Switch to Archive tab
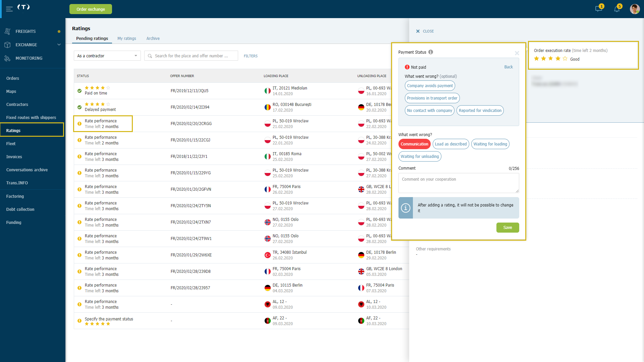644x362 pixels. pyautogui.click(x=153, y=39)
